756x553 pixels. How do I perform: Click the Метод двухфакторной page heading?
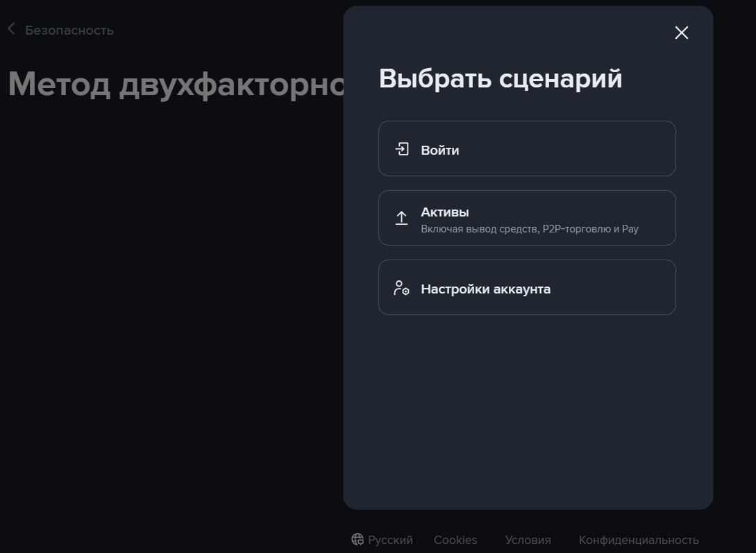(174, 84)
